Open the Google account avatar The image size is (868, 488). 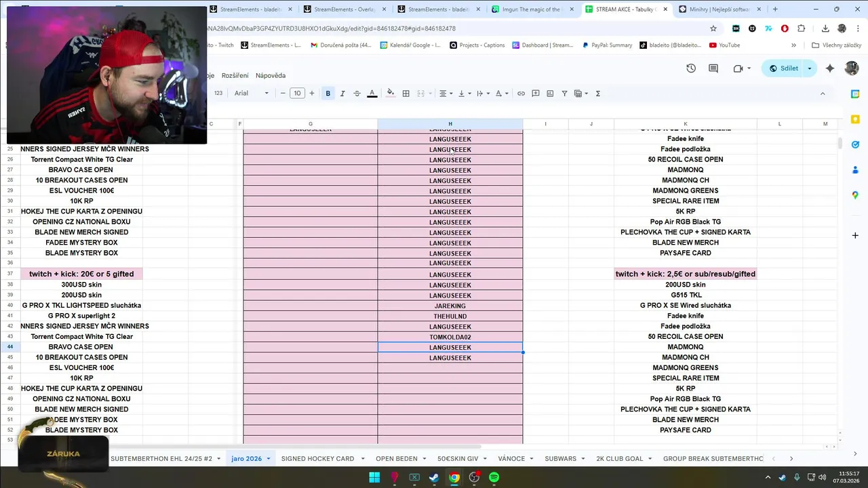[852, 68]
